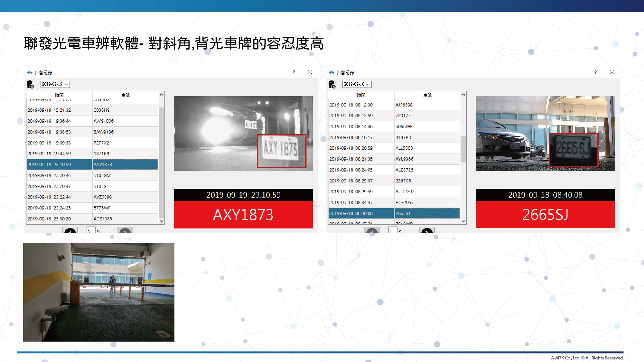
Task: Click the help question mark in right window
Action: [x=595, y=72]
